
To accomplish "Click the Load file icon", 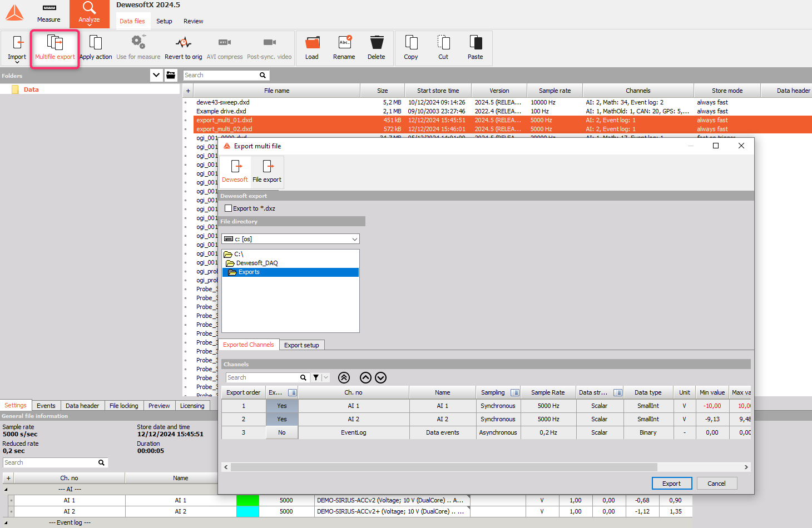I will pyautogui.click(x=313, y=43).
